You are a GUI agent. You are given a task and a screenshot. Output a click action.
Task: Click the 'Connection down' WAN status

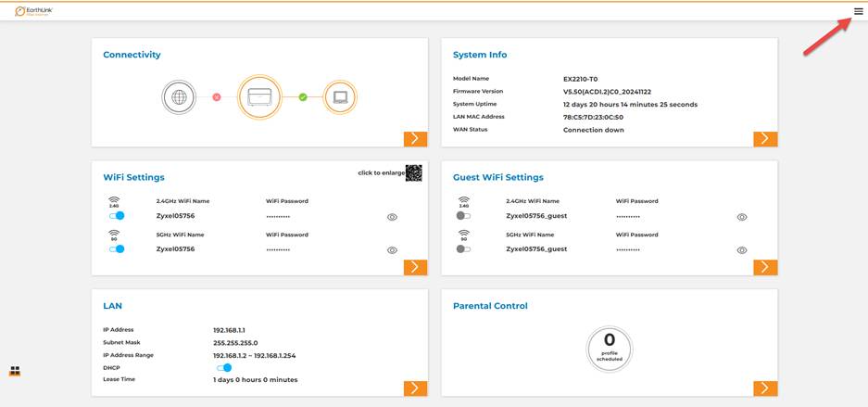[594, 130]
